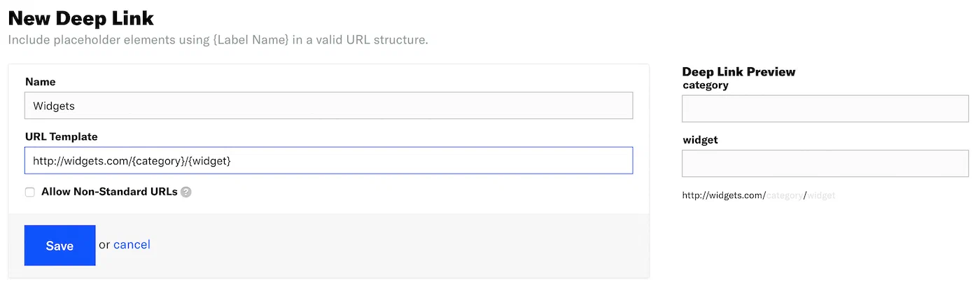
Task: Select the category preview input box
Action: click(x=825, y=108)
